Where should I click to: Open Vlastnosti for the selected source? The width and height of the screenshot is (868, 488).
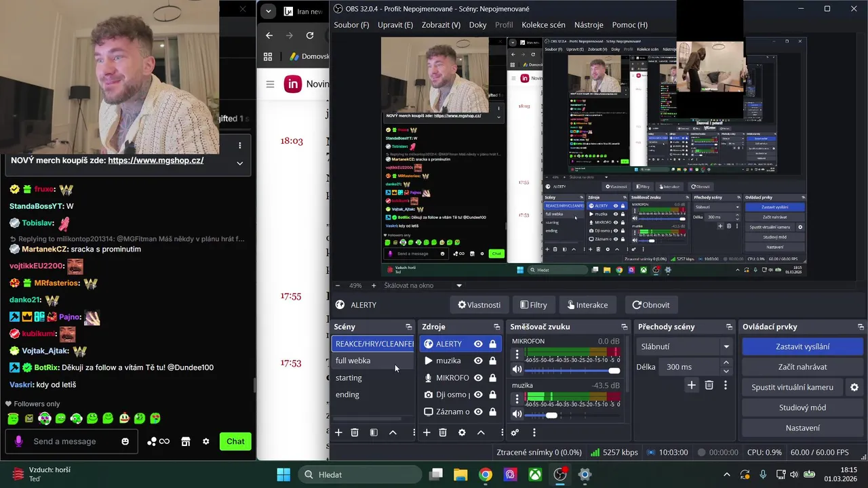479,305
